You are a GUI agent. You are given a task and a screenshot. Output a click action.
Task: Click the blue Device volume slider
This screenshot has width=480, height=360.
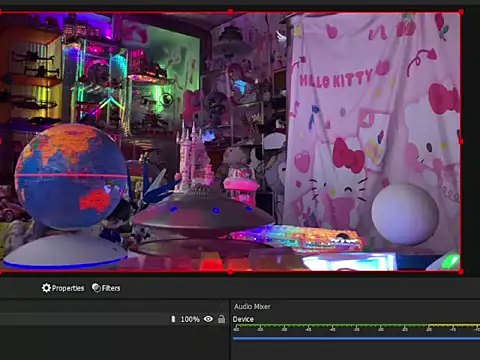point(356,339)
